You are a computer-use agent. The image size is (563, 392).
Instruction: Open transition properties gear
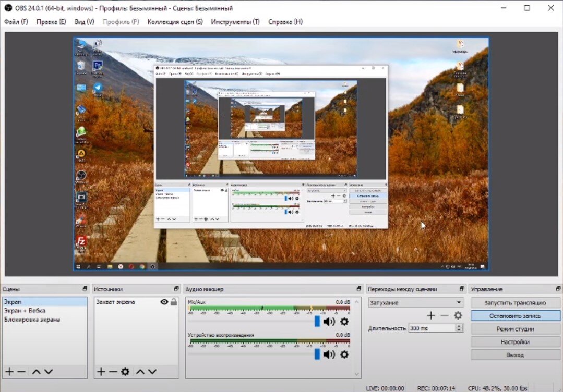tap(458, 315)
